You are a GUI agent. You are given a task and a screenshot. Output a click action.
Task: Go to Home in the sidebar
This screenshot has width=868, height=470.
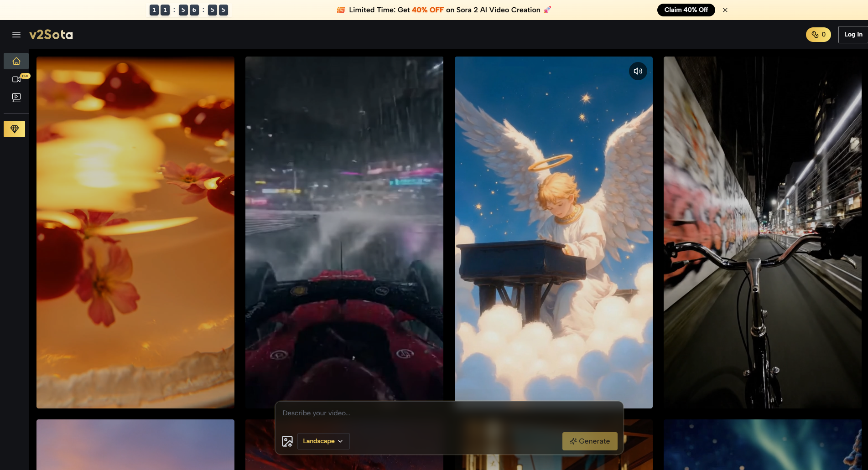(x=16, y=61)
